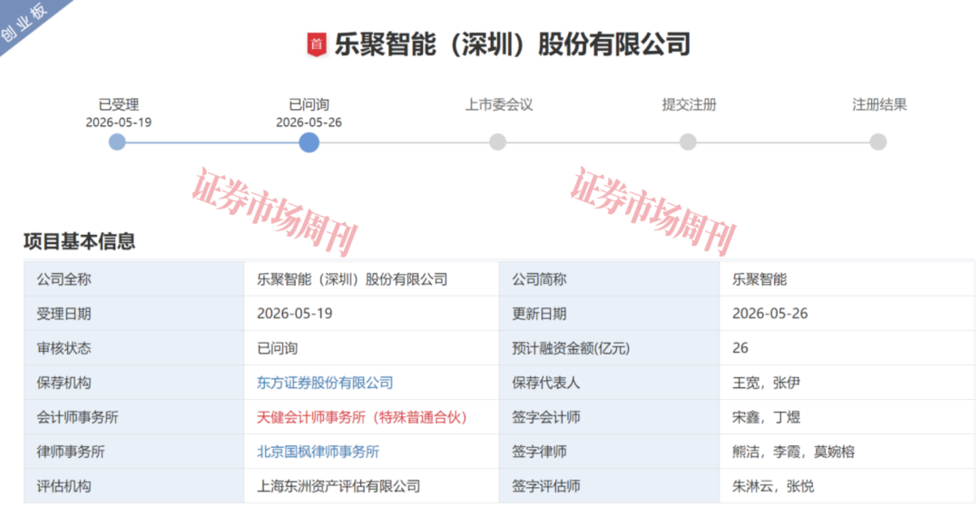Select the 注册结果 timeline node
This screenshot has width=980, height=506.
tap(878, 141)
